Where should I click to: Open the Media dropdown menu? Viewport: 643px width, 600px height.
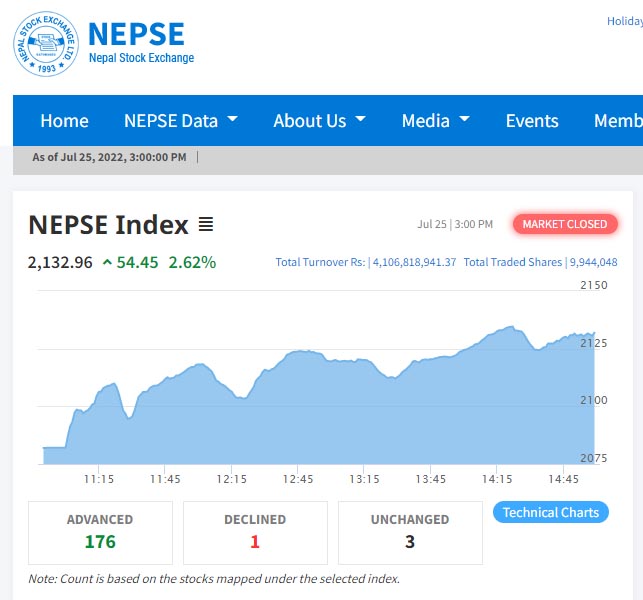tap(435, 121)
